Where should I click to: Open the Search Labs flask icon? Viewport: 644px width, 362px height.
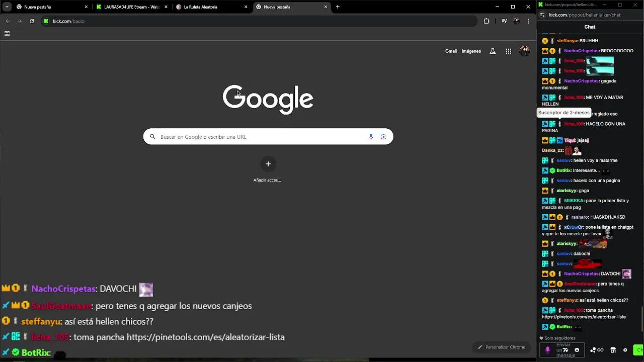point(493,51)
